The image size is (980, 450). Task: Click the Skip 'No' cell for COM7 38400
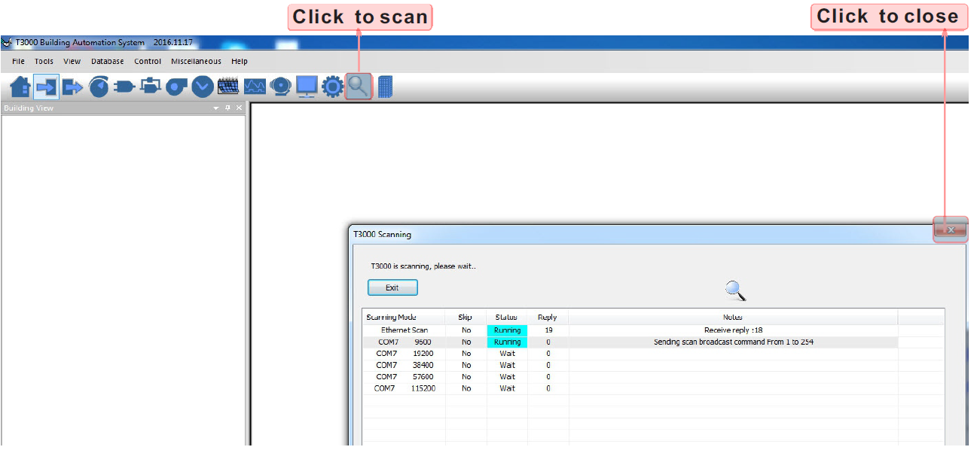click(x=466, y=366)
